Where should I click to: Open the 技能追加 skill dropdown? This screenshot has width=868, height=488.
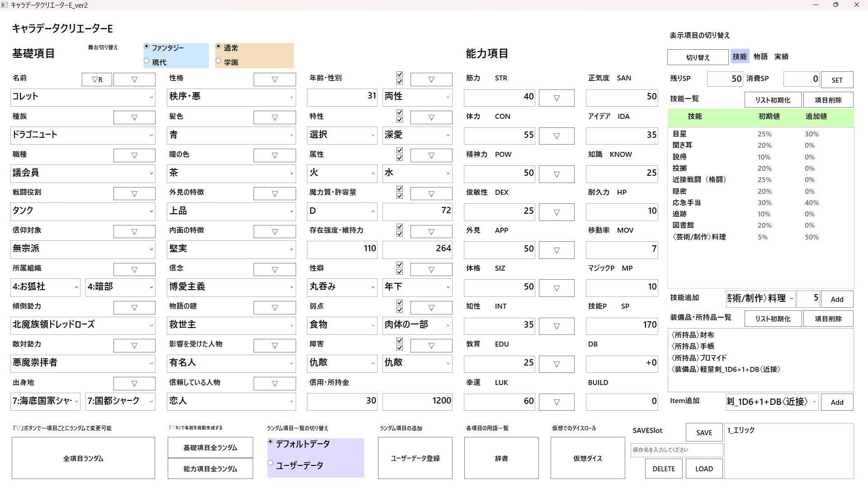pyautogui.click(x=760, y=299)
